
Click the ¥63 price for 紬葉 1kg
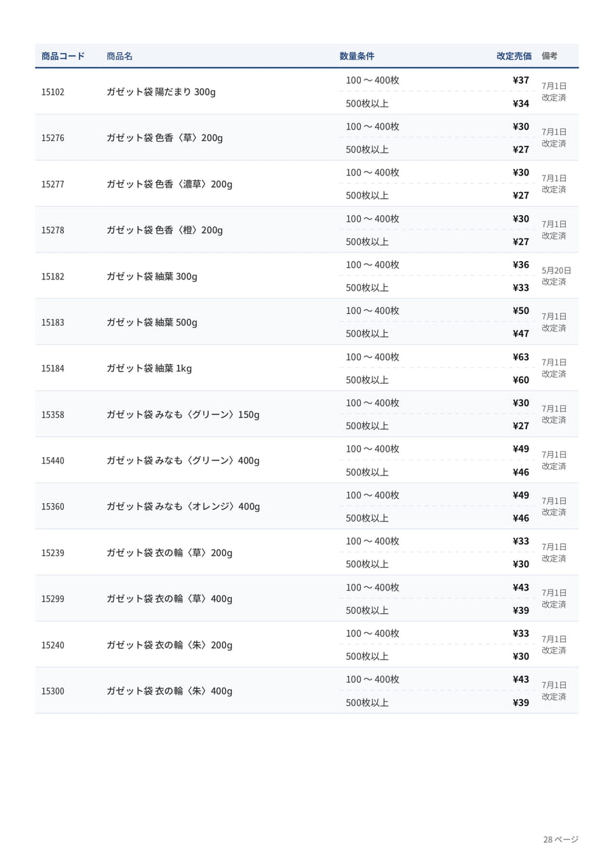click(x=521, y=357)
